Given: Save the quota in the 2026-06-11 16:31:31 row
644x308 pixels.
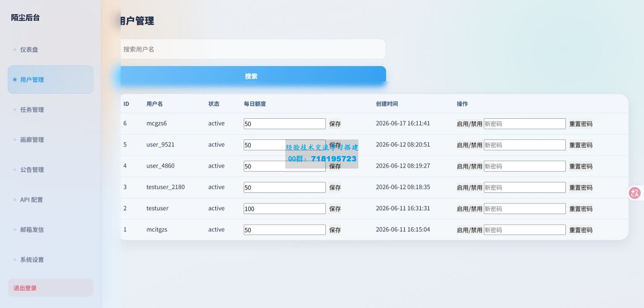Looking at the screenshot, I should [335, 209].
